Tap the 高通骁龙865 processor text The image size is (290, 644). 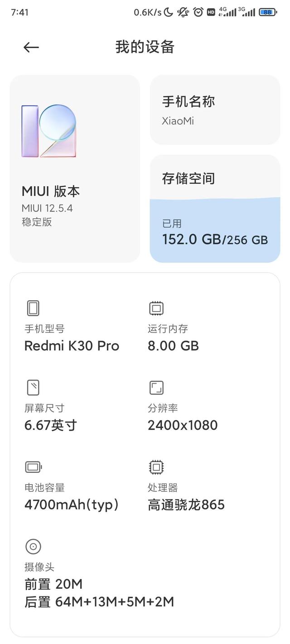[x=186, y=505]
